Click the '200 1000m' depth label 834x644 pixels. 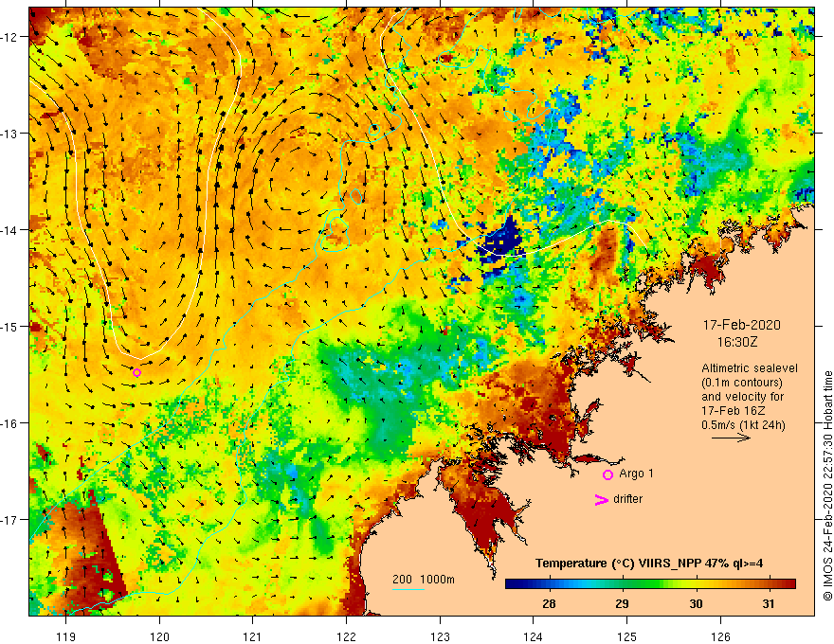[x=424, y=580]
